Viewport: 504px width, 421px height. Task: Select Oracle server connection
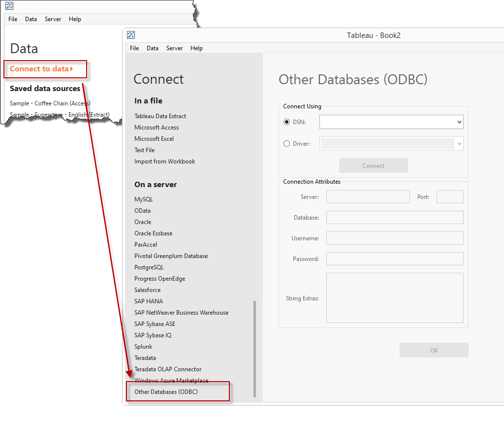143,222
